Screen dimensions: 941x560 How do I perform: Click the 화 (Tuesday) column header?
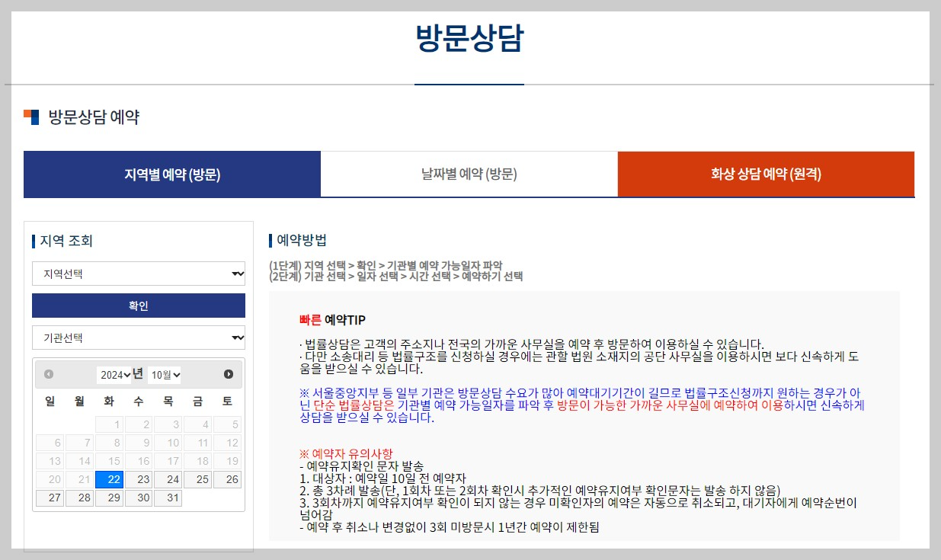click(109, 401)
